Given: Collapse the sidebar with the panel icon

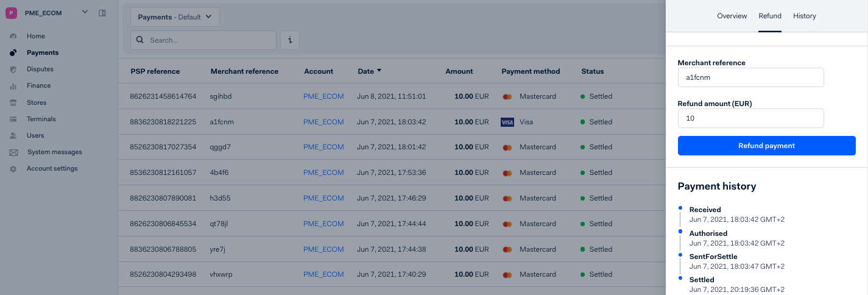Looking at the screenshot, I should point(102,13).
